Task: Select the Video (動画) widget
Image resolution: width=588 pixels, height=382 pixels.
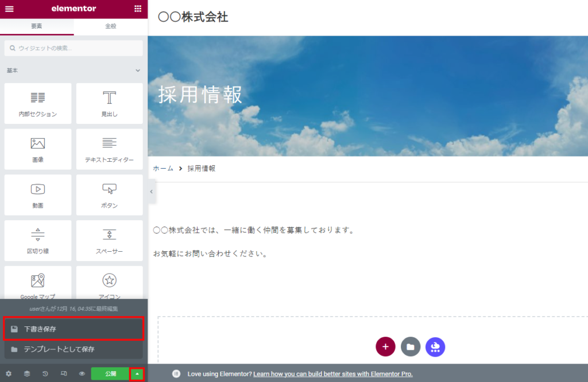Action: pyautogui.click(x=38, y=195)
